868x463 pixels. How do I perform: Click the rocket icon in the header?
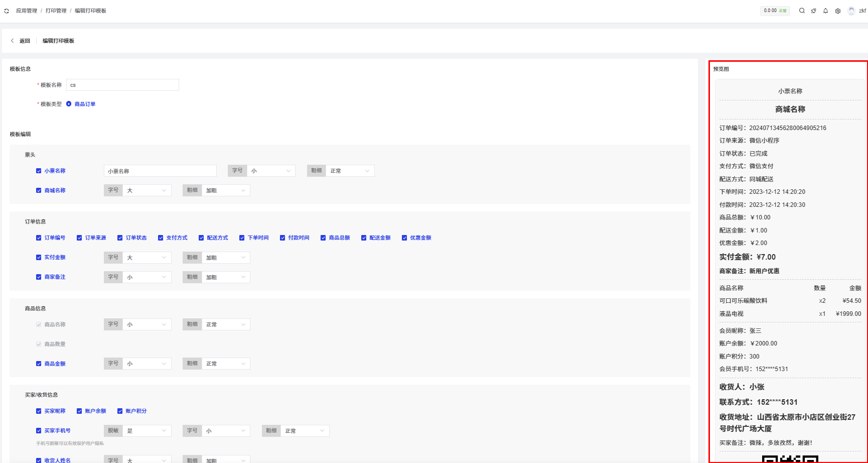[x=814, y=11]
